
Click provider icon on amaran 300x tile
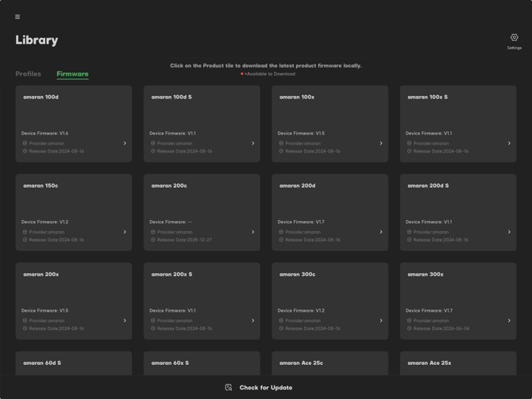coord(409,320)
